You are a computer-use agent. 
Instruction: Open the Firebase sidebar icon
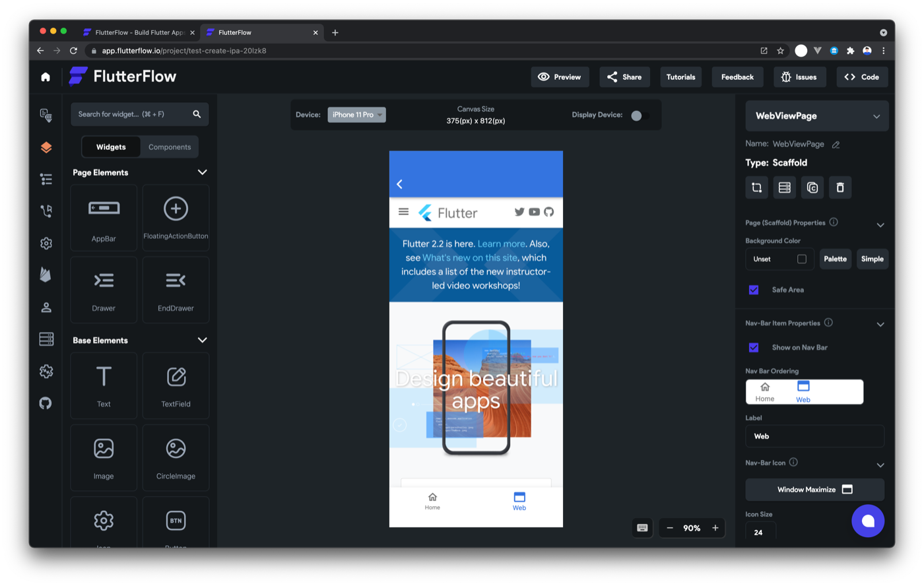[x=46, y=275]
